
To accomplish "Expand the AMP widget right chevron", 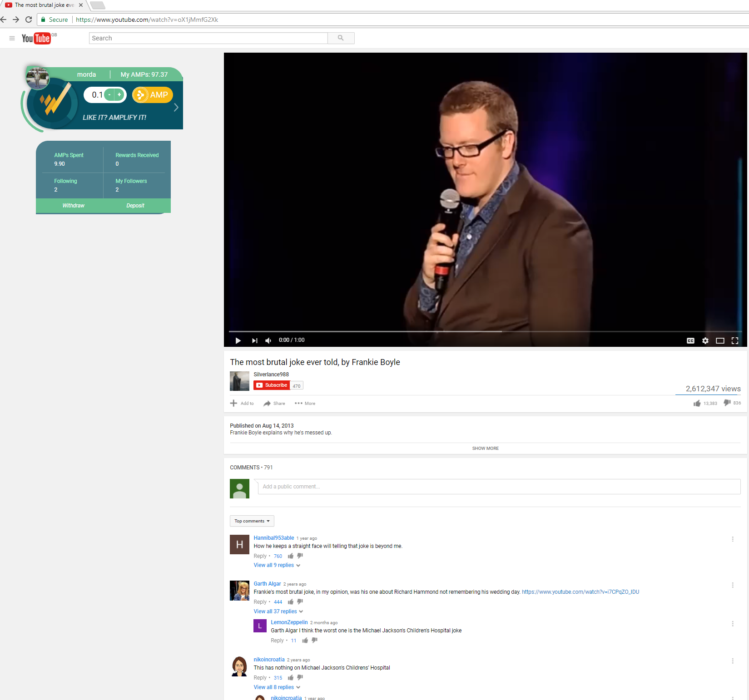I will point(176,108).
